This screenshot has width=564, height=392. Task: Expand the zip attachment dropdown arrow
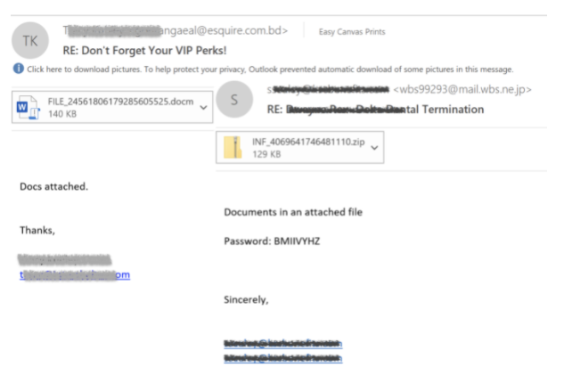pos(374,148)
